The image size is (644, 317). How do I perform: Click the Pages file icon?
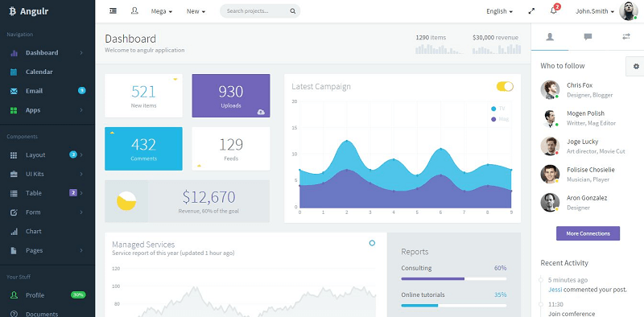tap(14, 250)
